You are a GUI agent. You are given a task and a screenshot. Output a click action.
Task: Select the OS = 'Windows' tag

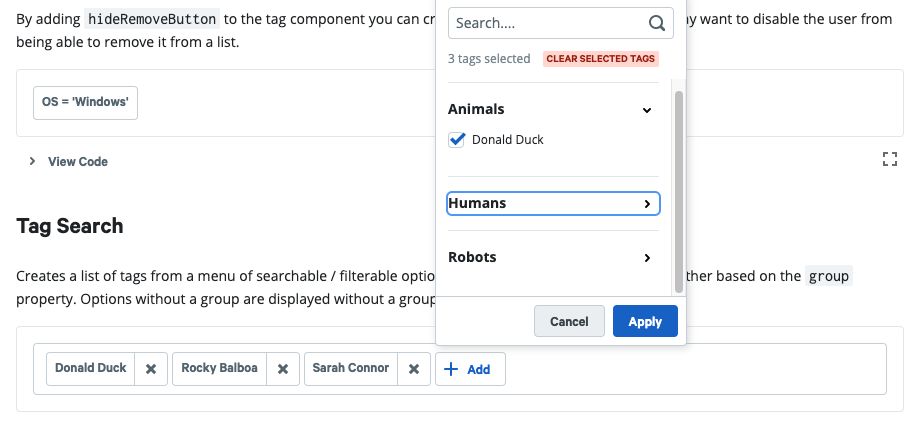[85, 103]
